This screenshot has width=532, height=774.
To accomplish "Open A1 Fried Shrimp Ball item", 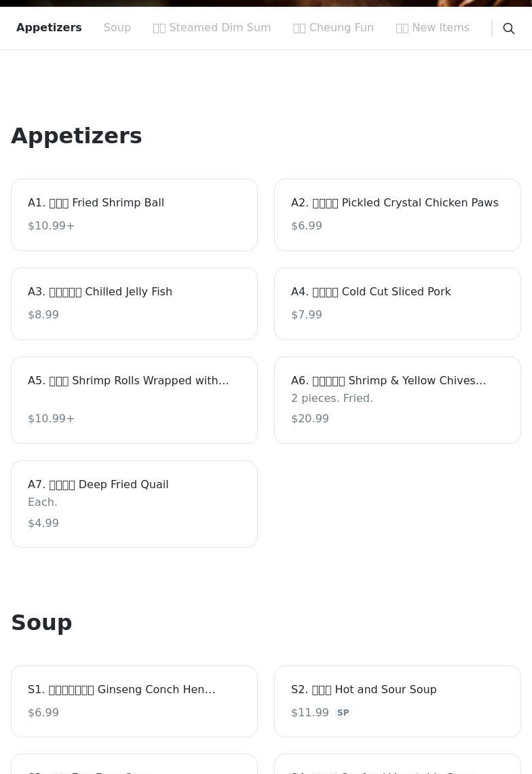I will 134,215.
